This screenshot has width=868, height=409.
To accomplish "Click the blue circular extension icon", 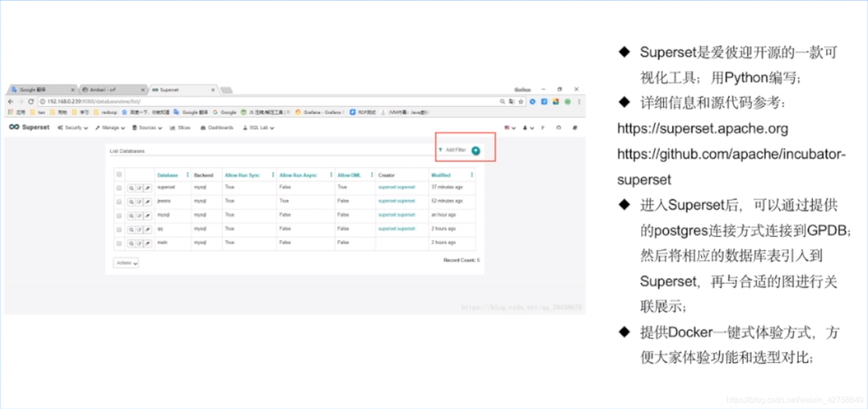I will (x=532, y=102).
